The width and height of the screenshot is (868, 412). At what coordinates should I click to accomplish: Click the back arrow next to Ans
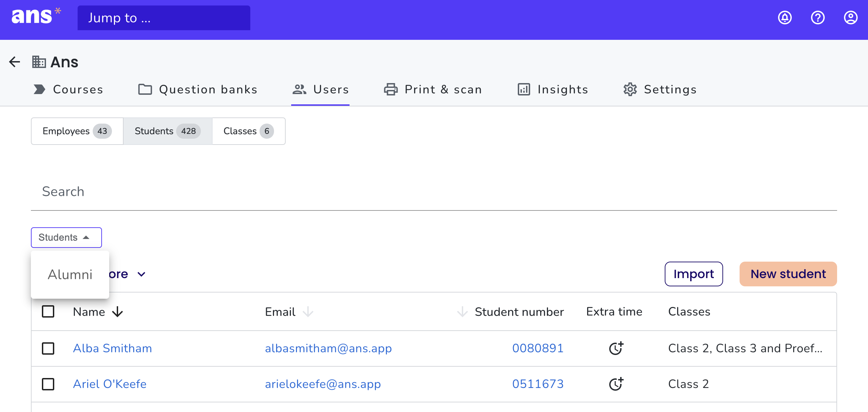(x=14, y=62)
